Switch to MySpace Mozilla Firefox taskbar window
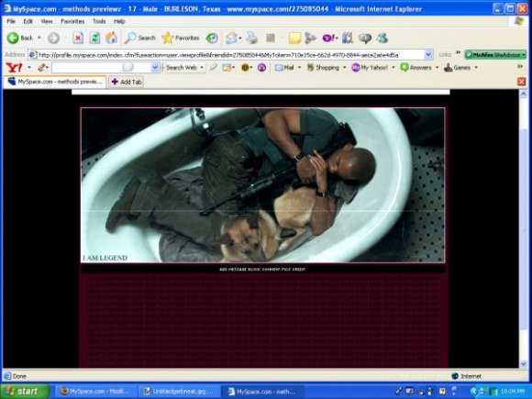The image size is (532, 399). 95,391
